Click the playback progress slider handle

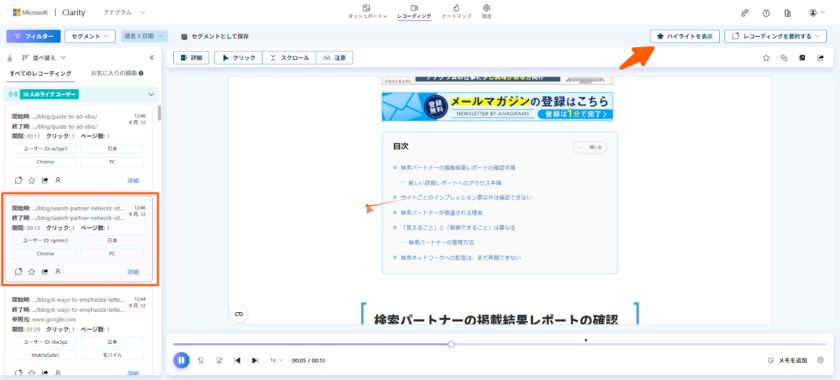coord(451,344)
